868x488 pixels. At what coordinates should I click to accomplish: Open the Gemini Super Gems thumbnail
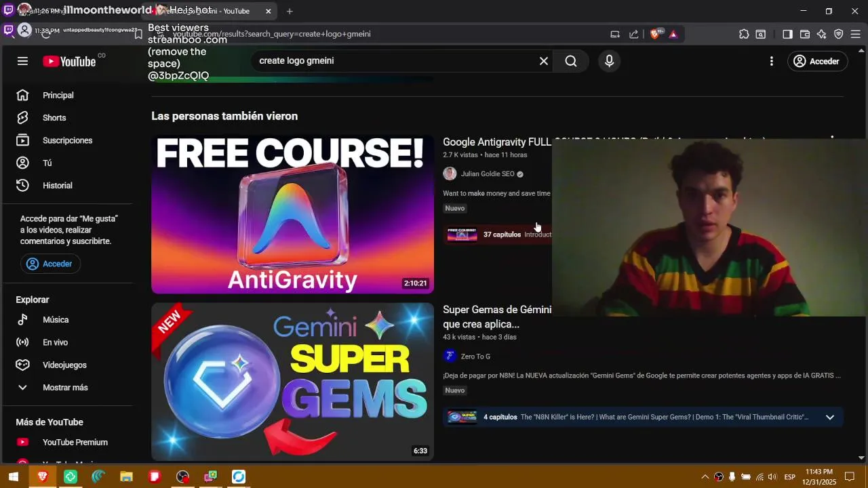[x=292, y=382]
